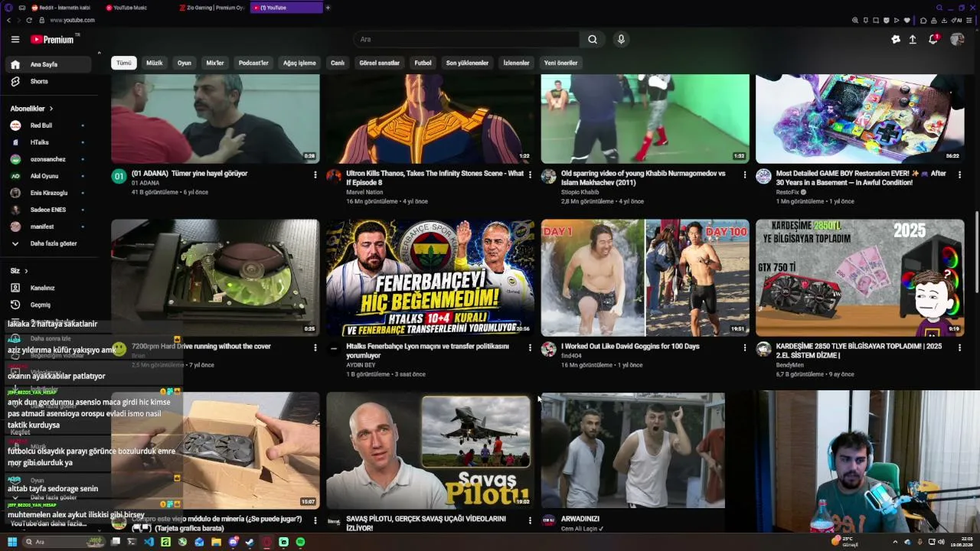Filter by Son yüklenenler chip
Image resolution: width=980 pixels, height=551 pixels.
pos(467,63)
